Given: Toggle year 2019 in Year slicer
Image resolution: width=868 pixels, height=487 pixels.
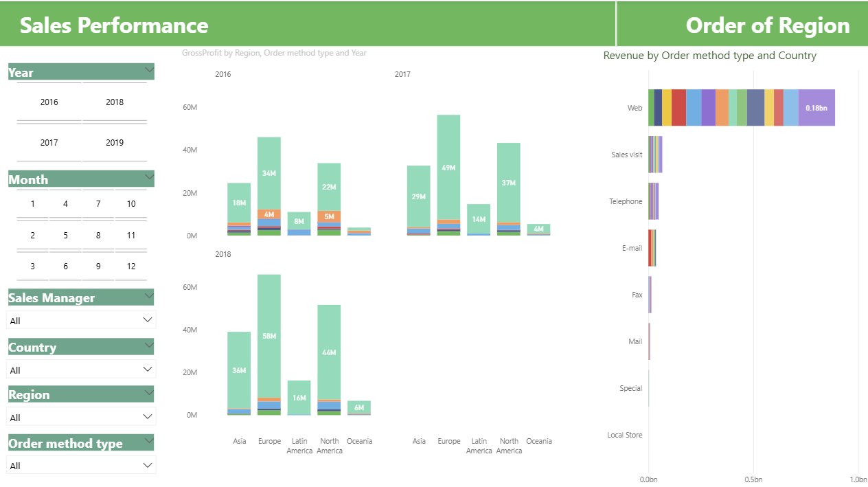Looking at the screenshot, I should point(115,143).
